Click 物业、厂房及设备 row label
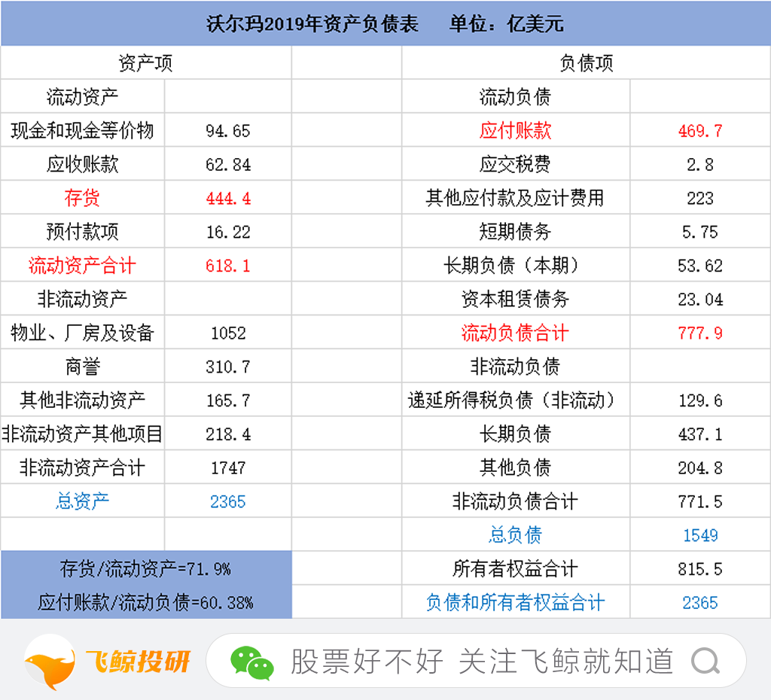The width and height of the screenshot is (771, 700). click(82, 333)
